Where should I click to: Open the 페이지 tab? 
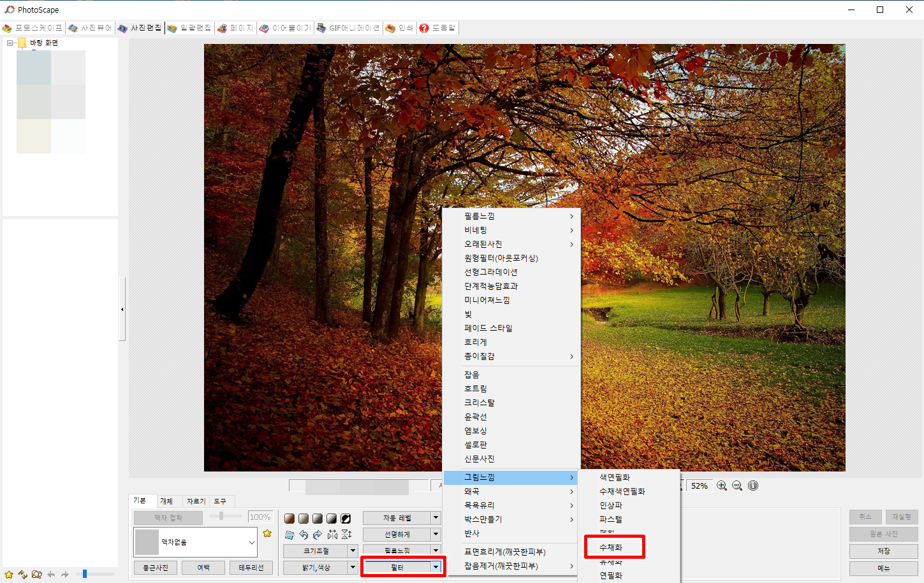tap(235, 28)
